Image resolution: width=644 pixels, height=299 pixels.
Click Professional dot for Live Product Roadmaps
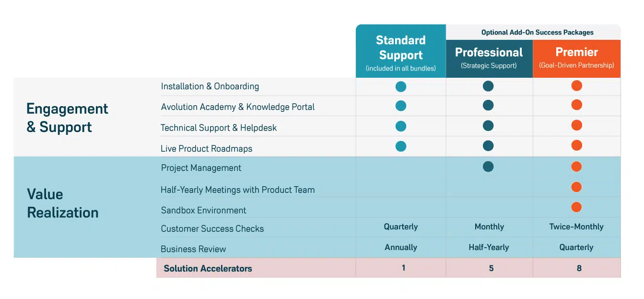tap(488, 146)
